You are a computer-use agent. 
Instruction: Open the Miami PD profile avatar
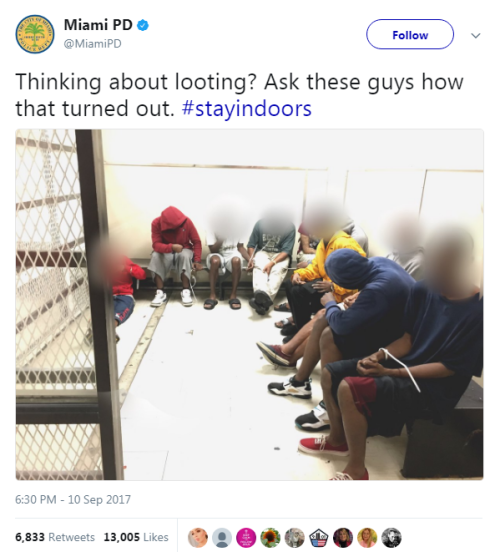click(x=35, y=34)
